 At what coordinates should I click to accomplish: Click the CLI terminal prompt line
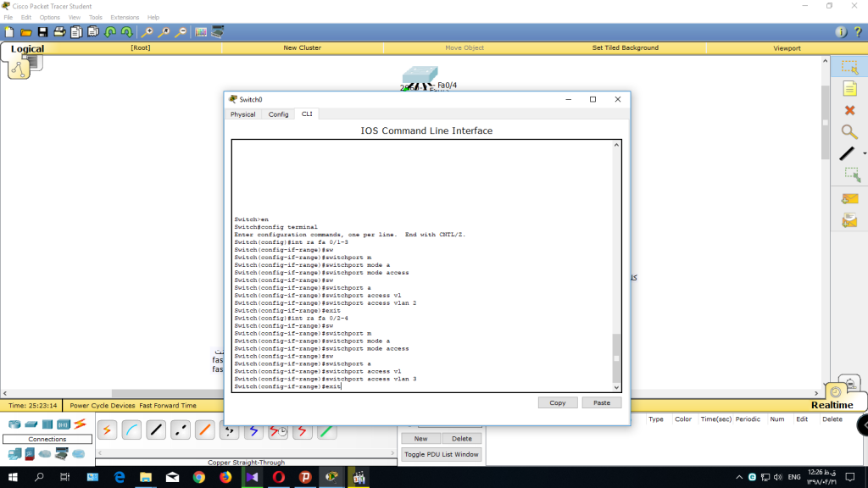(288, 386)
